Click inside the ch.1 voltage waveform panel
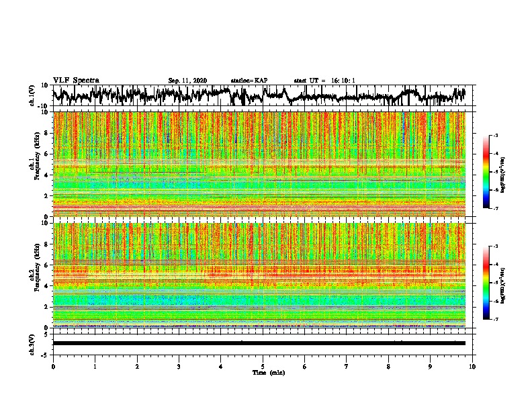This screenshot has width=532, height=411. [x=264, y=95]
